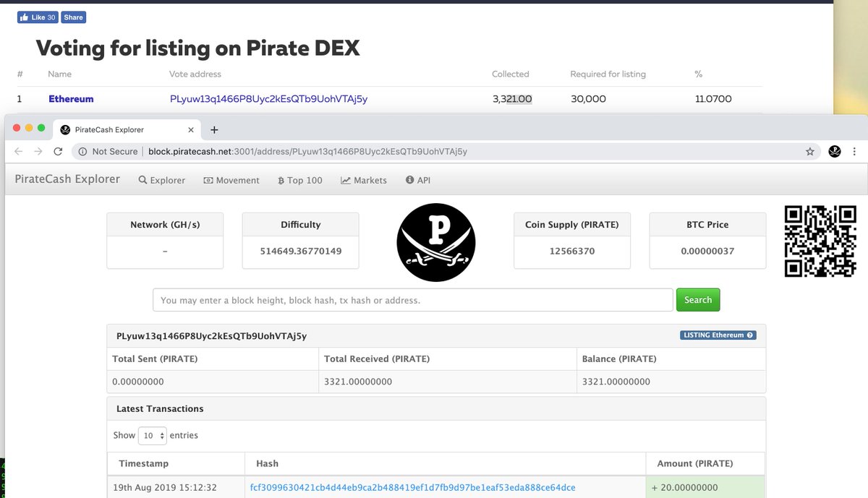This screenshot has height=498, width=868.
Task: Click the address QR code
Action: pos(821,241)
